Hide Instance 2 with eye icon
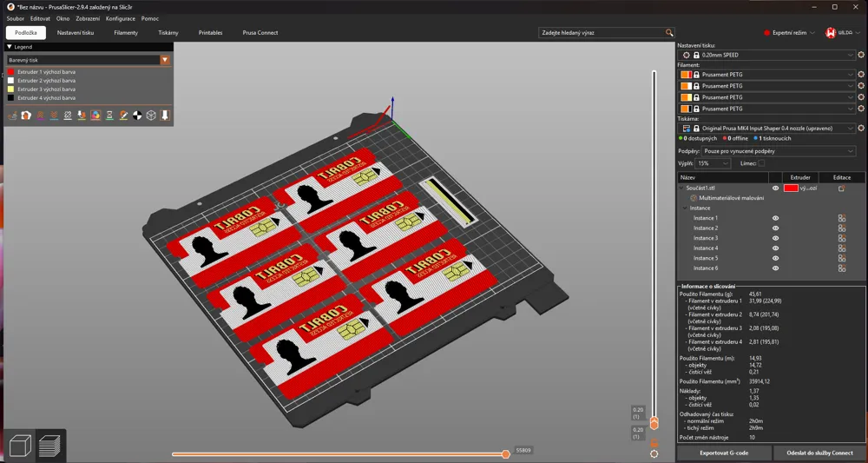The height and width of the screenshot is (463, 868). pos(775,228)
